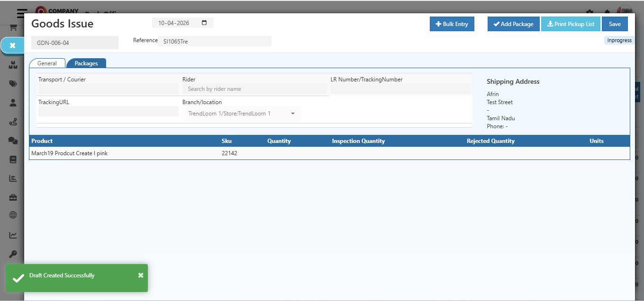
Task: Open the briefcase icon in the sidebar
Action: [13, 197]
